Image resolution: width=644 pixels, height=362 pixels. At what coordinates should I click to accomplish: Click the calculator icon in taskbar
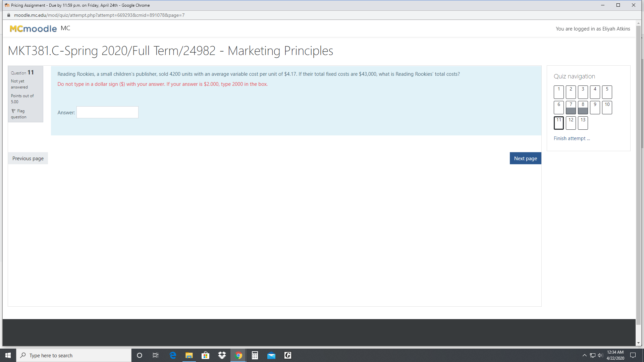255,355
